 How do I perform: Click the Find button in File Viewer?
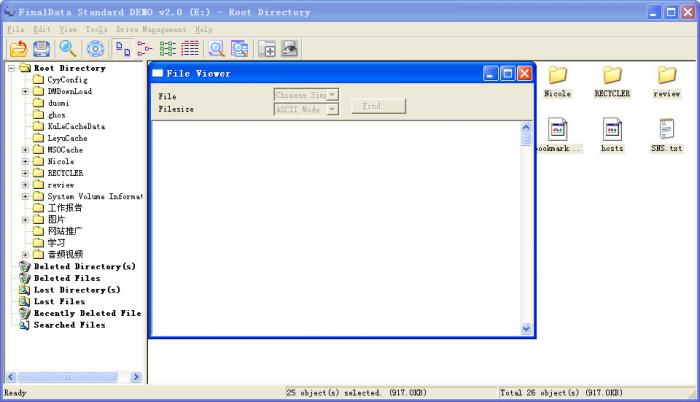378,106
